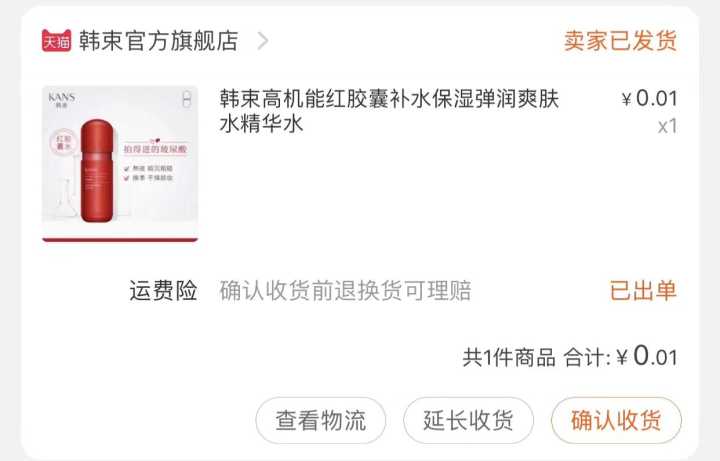Click the KANS logo in the product image
This screenshot has height=461, width=720.
pyautogui.click(x=62, y=99)
